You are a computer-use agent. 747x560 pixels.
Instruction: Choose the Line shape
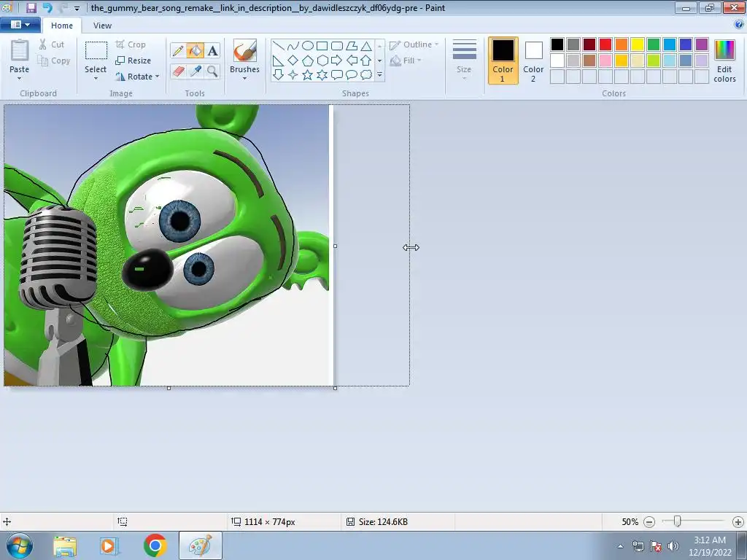(x=279, y=46)
